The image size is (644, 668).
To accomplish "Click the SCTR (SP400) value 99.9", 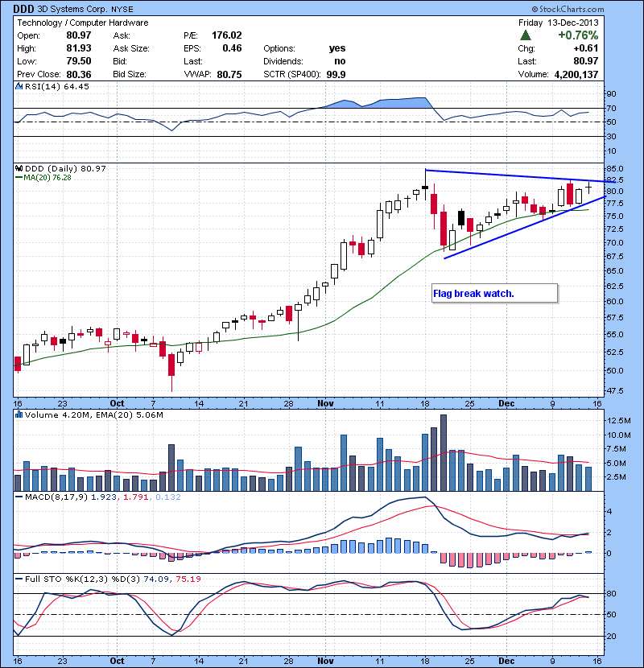I will tap(336, 75).
